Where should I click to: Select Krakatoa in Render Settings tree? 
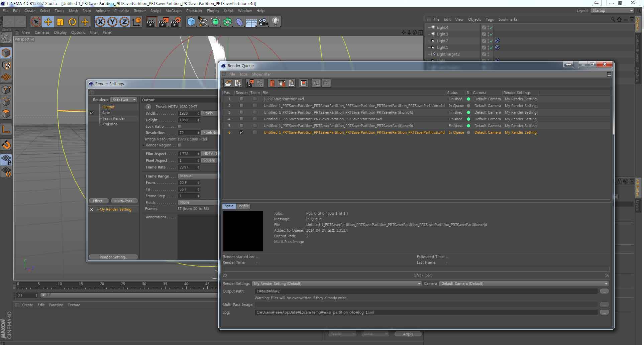(x=110, y=124)
